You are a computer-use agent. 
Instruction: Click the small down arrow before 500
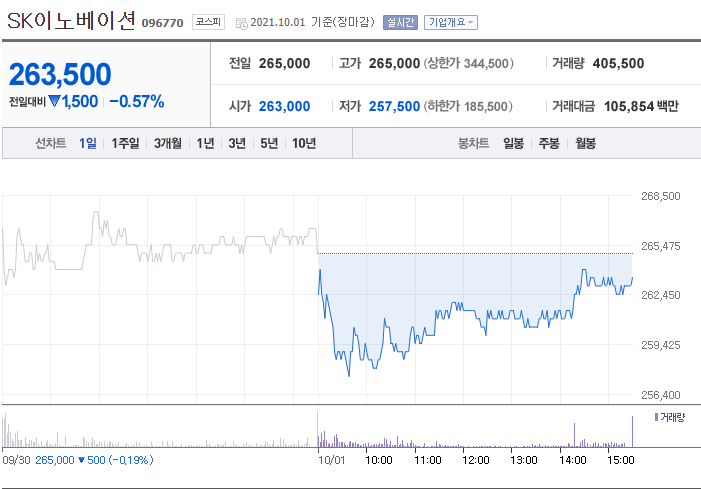(81, 460)
